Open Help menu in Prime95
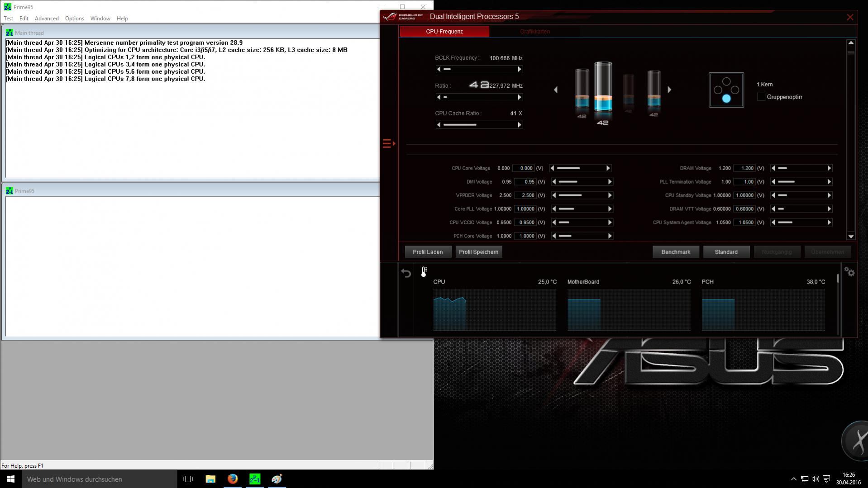Viewport: 868px width, 488px height. click(122, 19)
